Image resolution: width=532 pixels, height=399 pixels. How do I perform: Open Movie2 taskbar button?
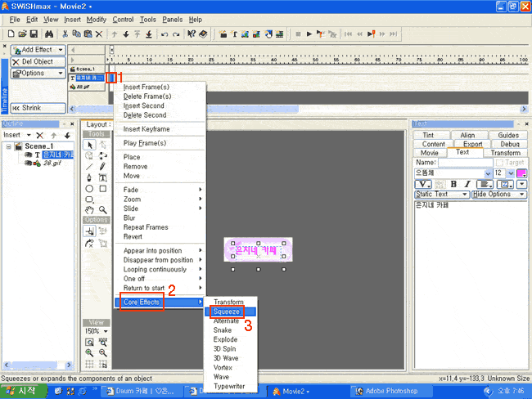point(306,391)
